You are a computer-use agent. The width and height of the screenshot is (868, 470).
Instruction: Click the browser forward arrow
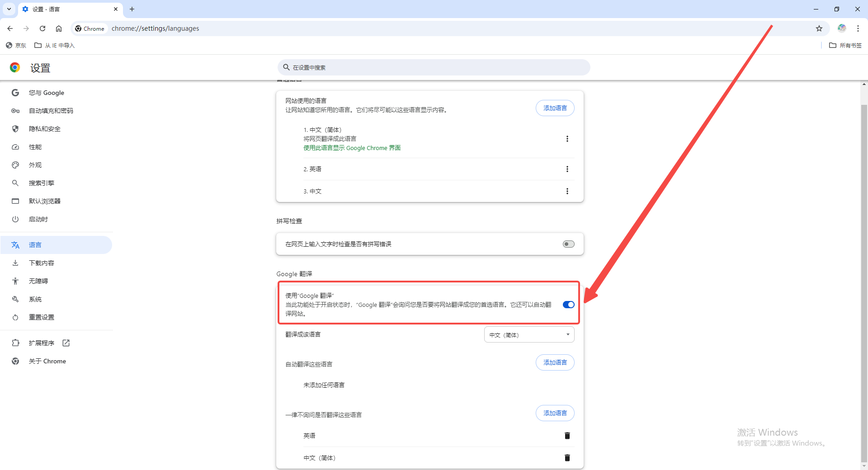(26, 28)
